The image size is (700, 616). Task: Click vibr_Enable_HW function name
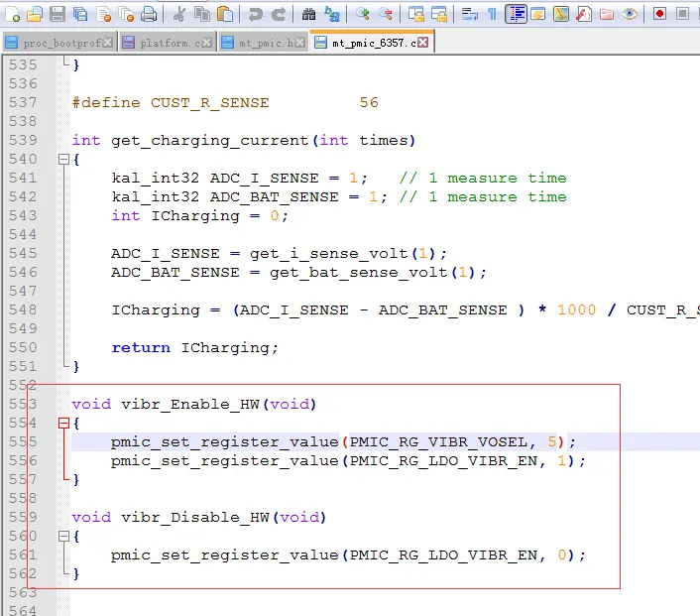pyautogui.click(x=190, y=405)
